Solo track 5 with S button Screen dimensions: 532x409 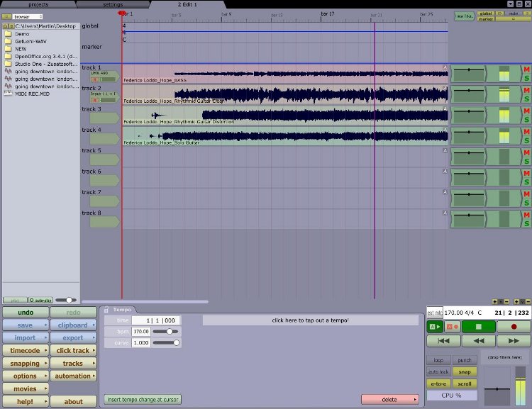point(526,162)
